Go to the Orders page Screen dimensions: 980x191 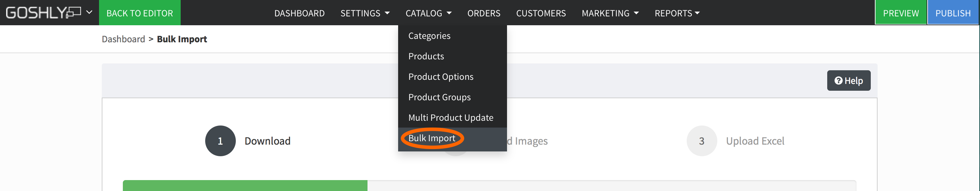(484, 13)
